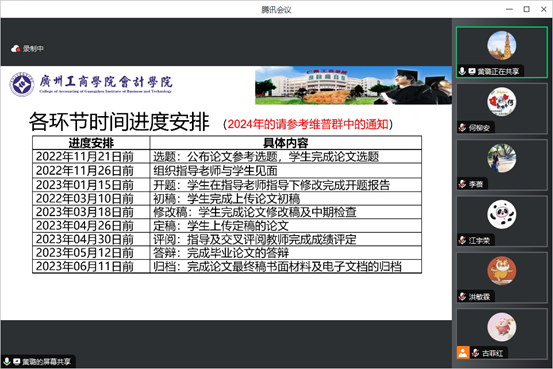Click the microphone icon in the 正在共享 participant tile
Image resolution: width=553 pixels, height=369 pixels.
(462, 71)
